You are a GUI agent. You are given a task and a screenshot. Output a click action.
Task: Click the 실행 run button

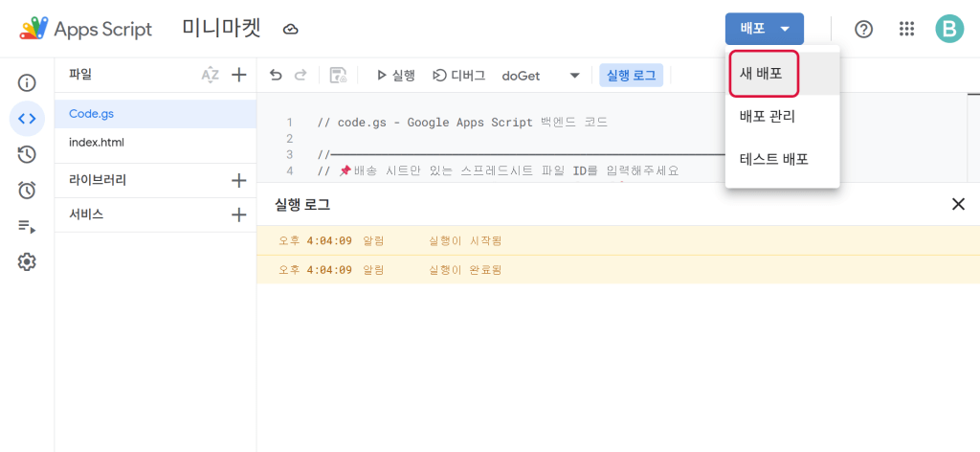(395, 75)
